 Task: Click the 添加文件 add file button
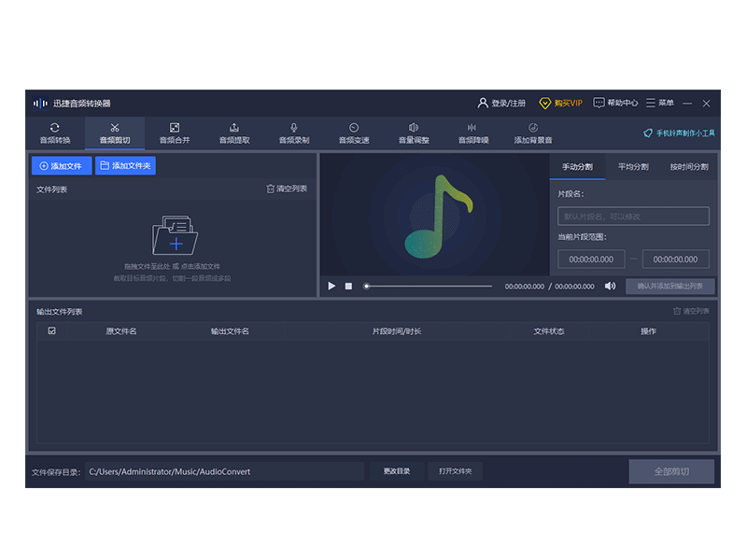coord(62,166)
